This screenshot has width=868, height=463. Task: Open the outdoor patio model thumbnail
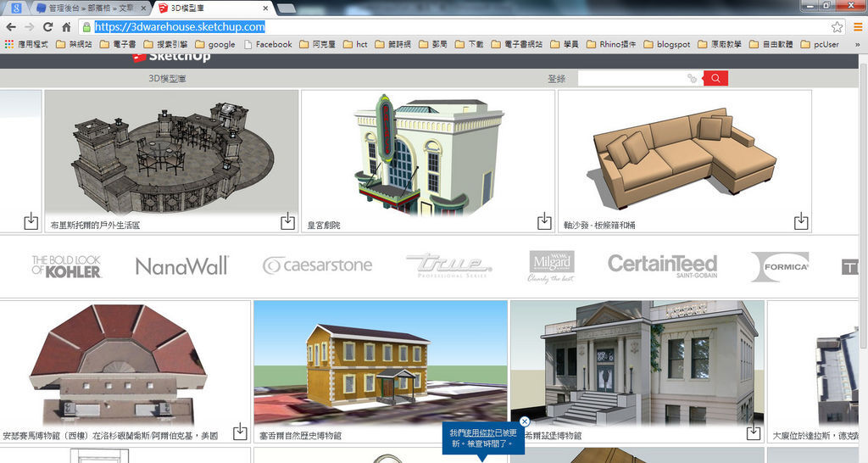coord(171,153)
